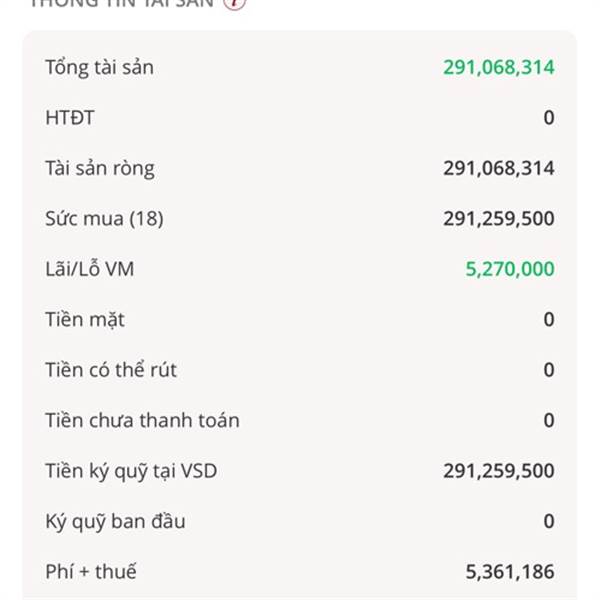This screenshot has height=600, width=600.
Task: Tap the HTĐT value of zero
Action: (549, 118)
